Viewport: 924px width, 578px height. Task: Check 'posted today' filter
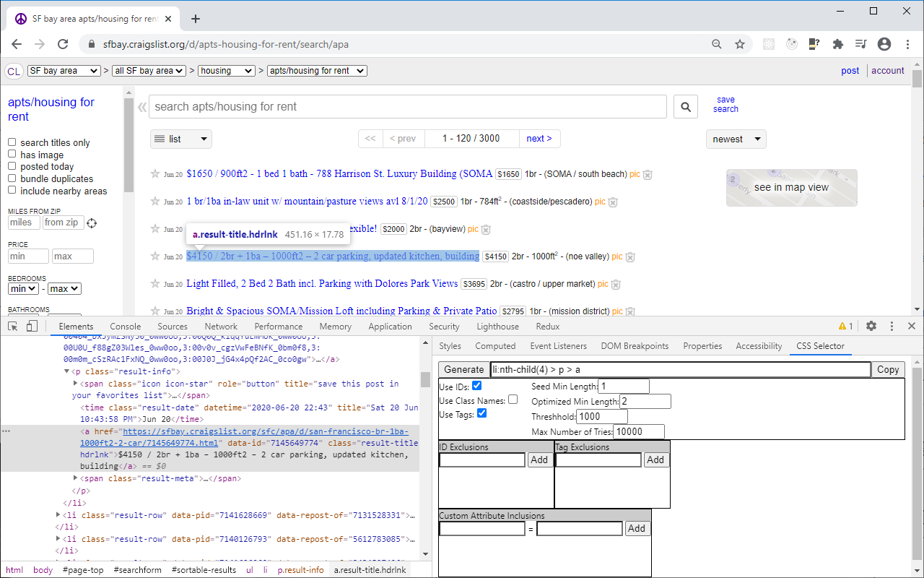[12, 166]
